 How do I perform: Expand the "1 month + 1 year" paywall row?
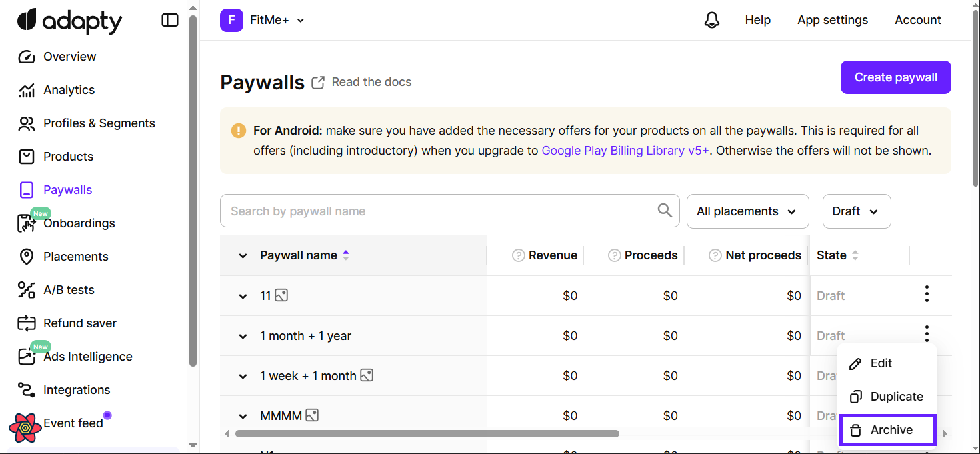click(242, 335)
